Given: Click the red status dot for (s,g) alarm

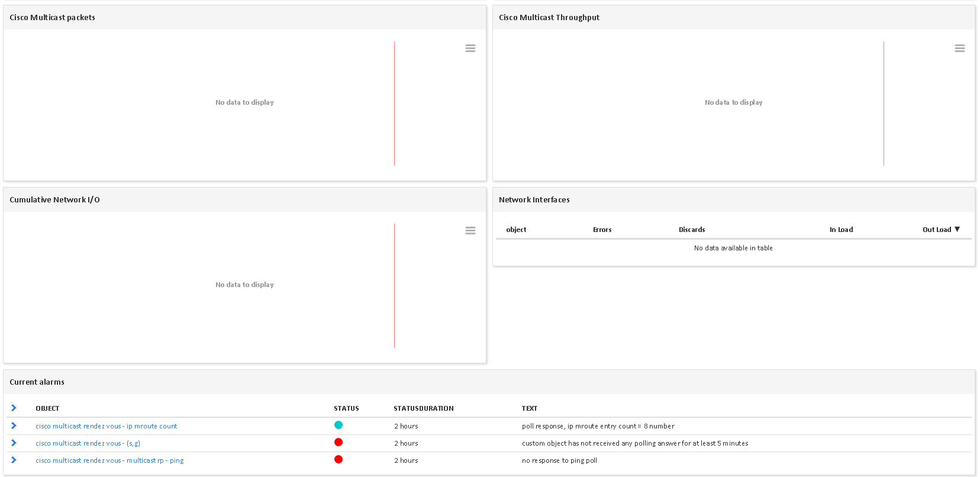Looking at the screenshot, I should pyautogui.click(x=339, y=442).
